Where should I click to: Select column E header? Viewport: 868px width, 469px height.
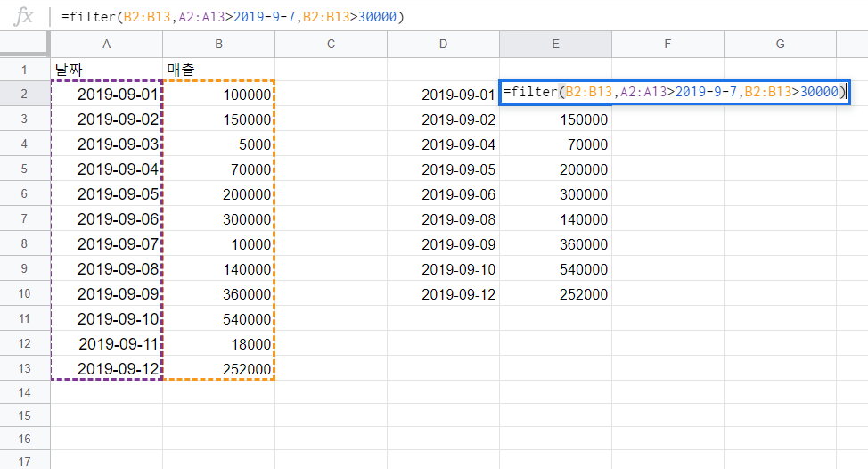(556, 45)
